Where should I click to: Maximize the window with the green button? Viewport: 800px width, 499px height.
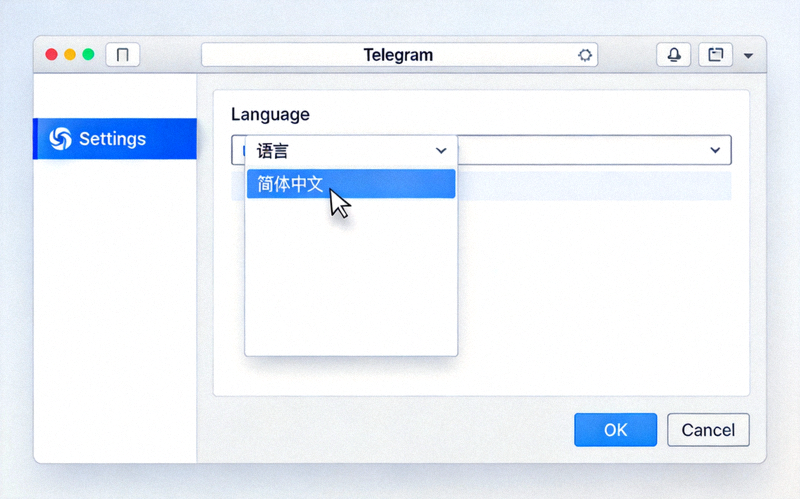click(88, 55)
